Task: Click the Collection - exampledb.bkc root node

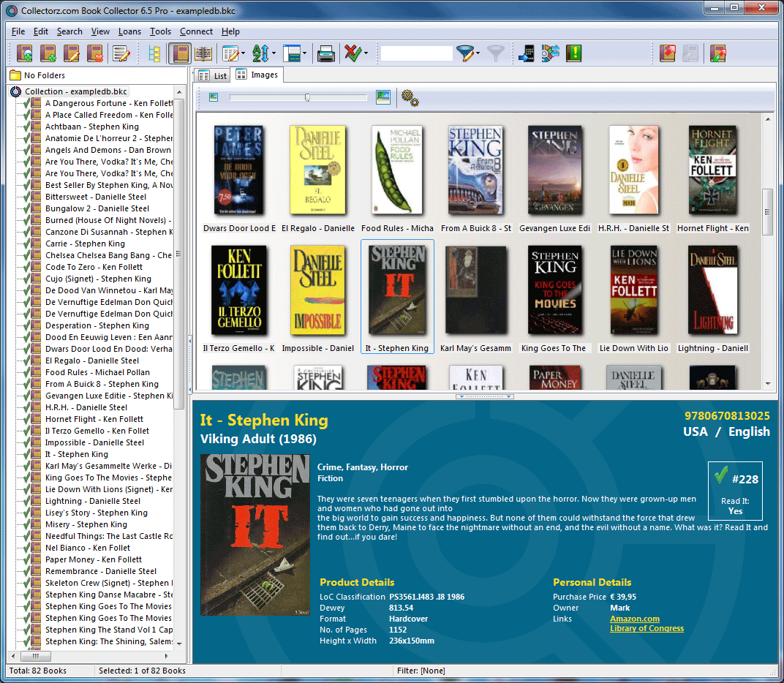Action: tap(76, 91)
